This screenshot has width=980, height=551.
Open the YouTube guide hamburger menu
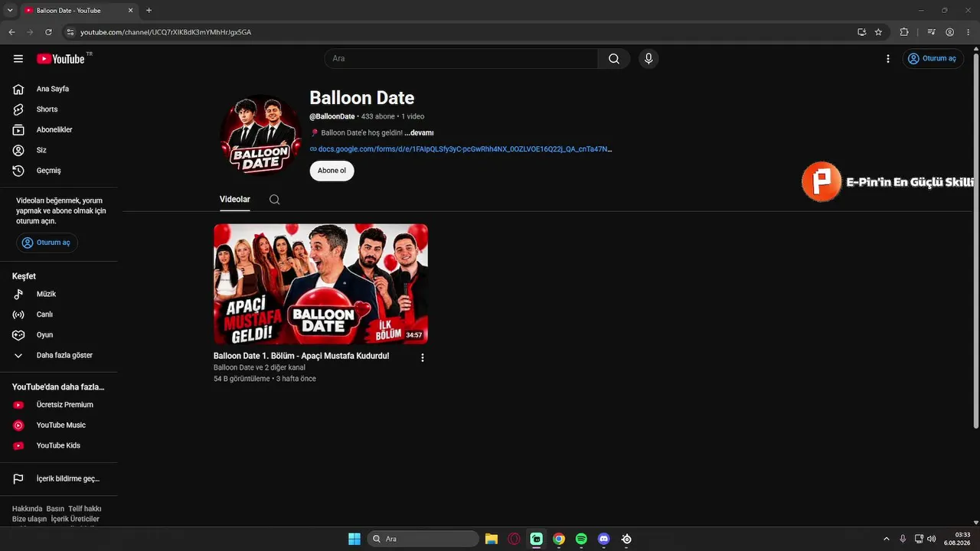(x=18, y=59)
